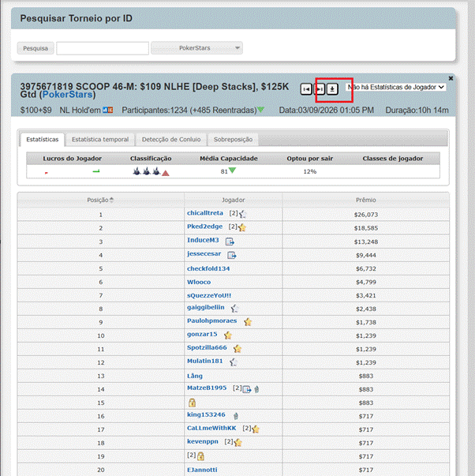This screenshot has width=475, height=476.
Task: Select the Sobreposição tab
Action: (x=233, y=140)
